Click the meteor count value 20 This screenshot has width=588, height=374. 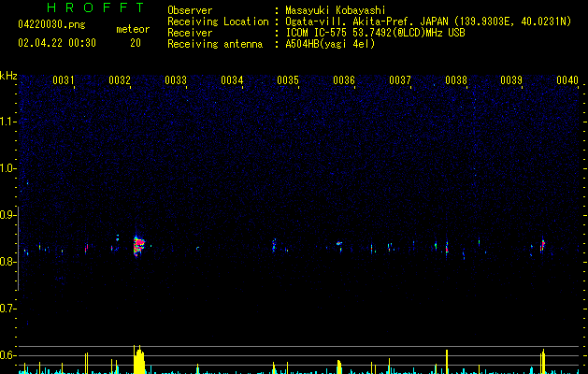coord(136,43)
